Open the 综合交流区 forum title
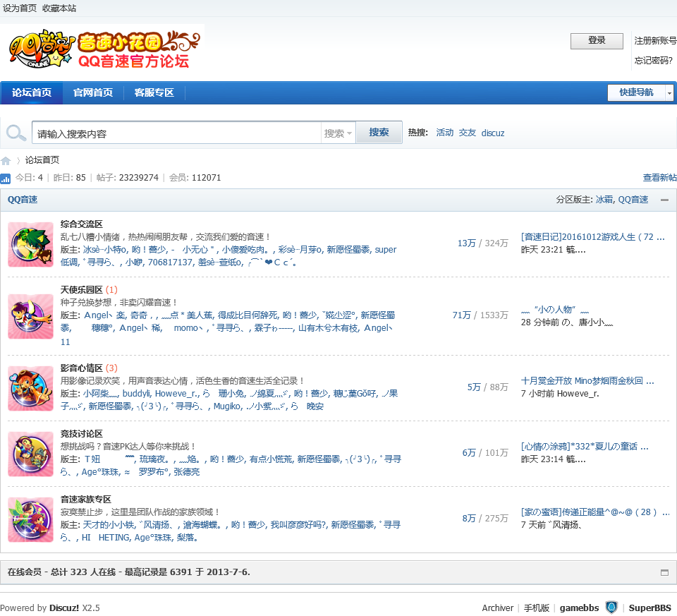This screenshot has height=616, width=677. [x=82, y=224]
